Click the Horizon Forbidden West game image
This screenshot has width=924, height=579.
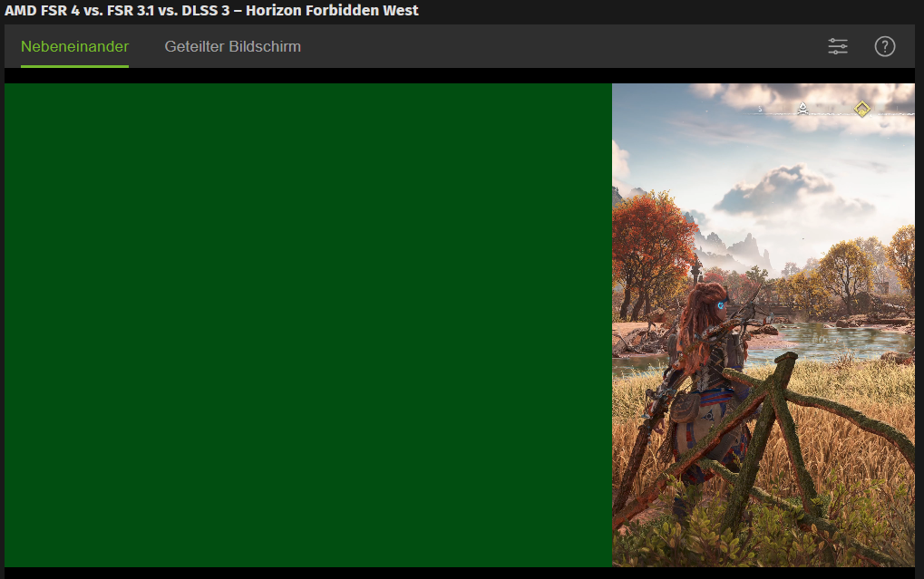(x=764, y=325)
